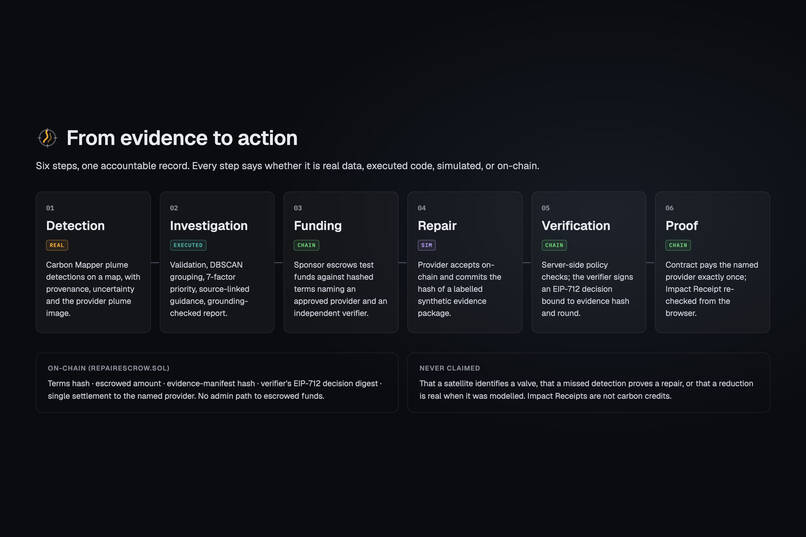Click the SIM badge on the Repair card
The height and width of the screenshot is (537, 806).
pos(427,245)
